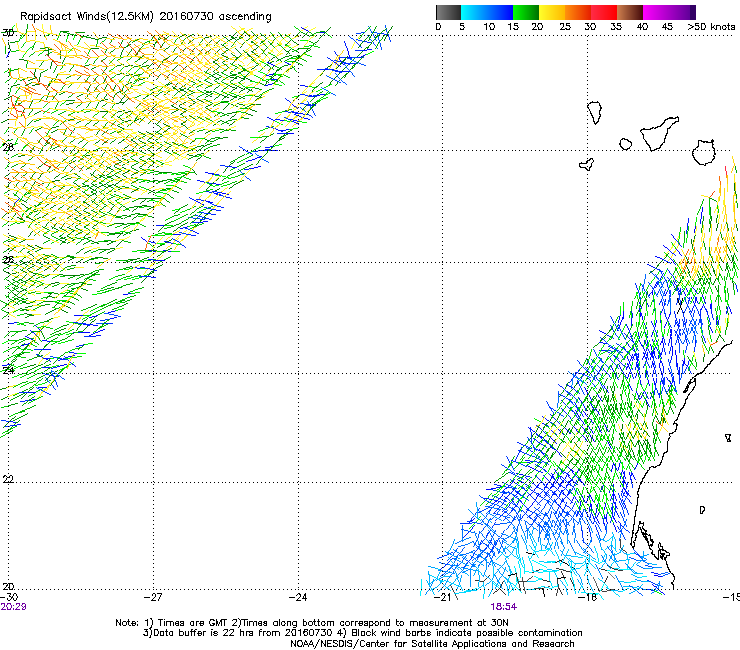The image size is (740, 650).
Task: Click the "24" latitude axis label
Action: coord(8,370)
